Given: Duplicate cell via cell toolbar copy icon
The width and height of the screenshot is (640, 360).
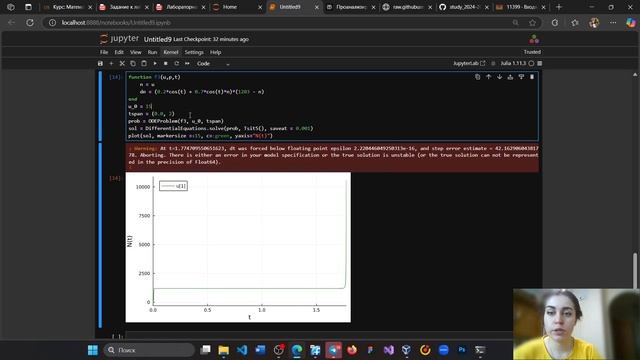Looking at the screenshot, I should [478, 77].
